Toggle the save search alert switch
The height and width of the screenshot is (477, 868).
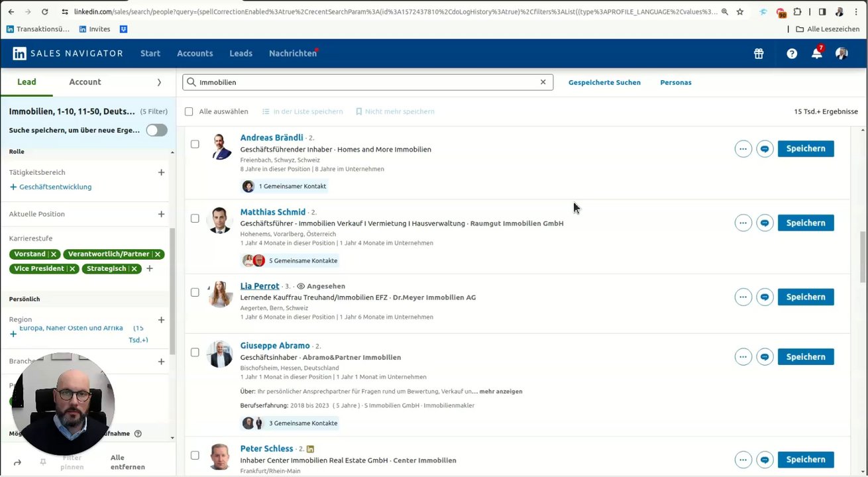pos(156,130)
